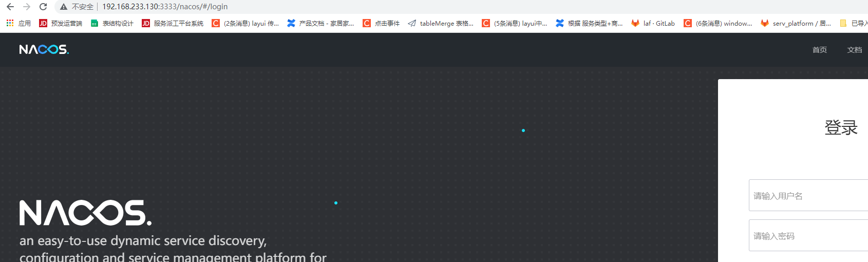The height and width of the screenshot is (262, 868).
Task: Reload the page with refresh icon
Action: [x=43, y=7]
